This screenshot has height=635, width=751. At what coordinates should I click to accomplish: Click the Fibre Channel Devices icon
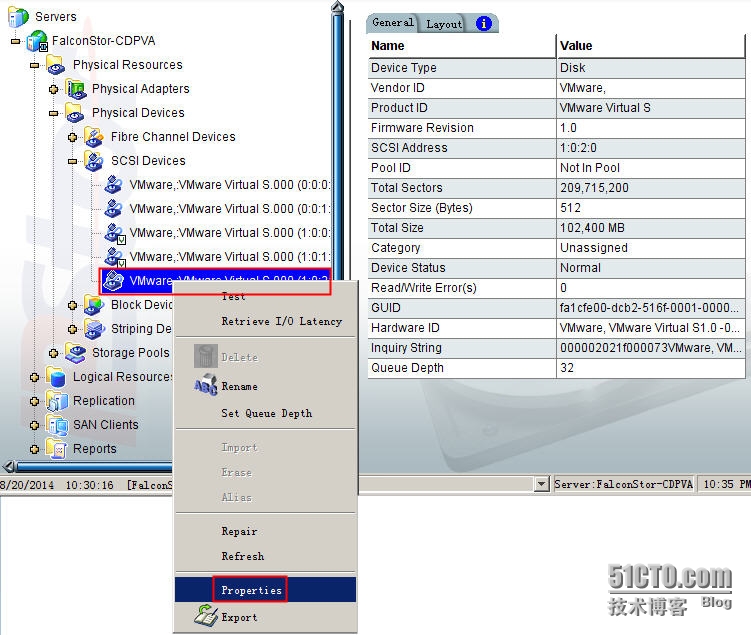point(94,137)
